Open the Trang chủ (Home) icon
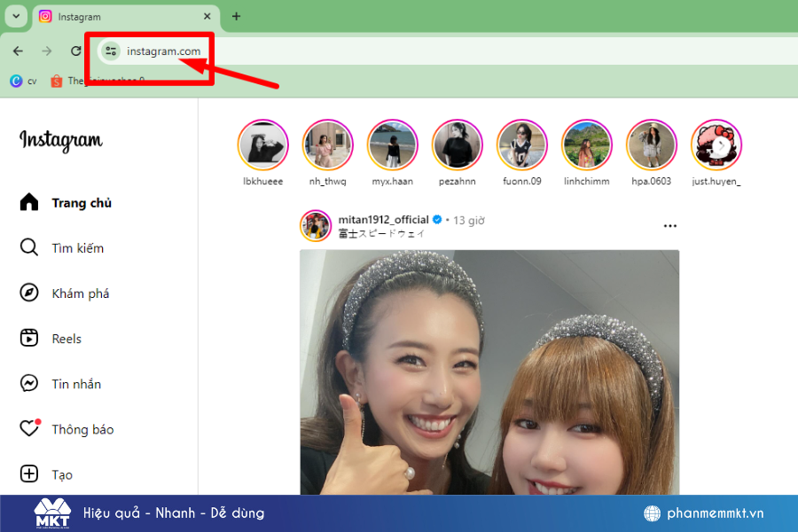This screenshot has height=532, width=798. (x=29, y=202)
